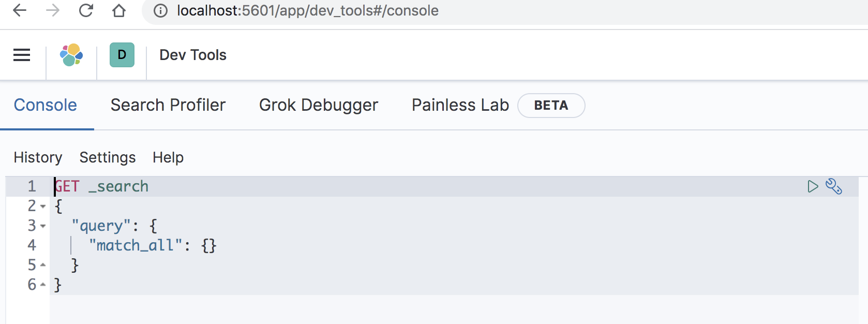Send the _search request with the play icon
This screenshot has height=324, width=868.
click(x=812, y=186)
